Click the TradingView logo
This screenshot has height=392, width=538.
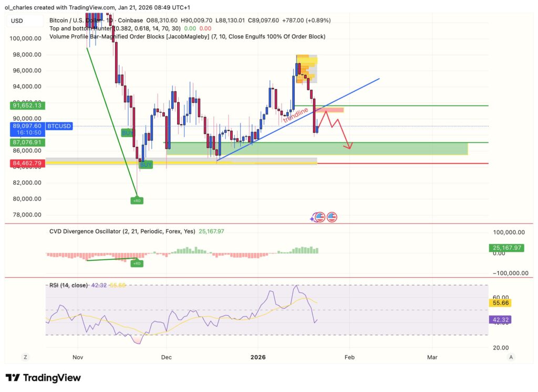click(x=42, y=377)
